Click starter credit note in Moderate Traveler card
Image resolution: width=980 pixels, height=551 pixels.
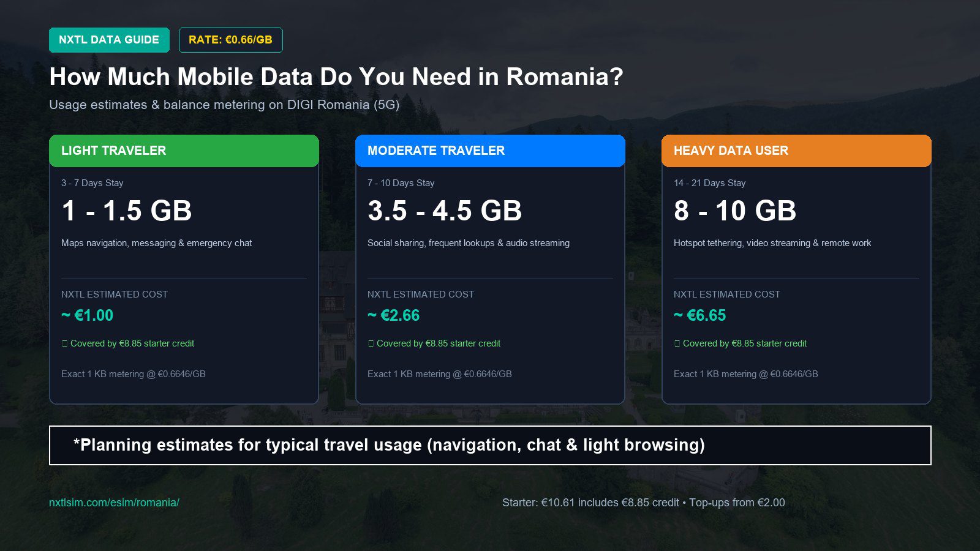click(434, 343)
